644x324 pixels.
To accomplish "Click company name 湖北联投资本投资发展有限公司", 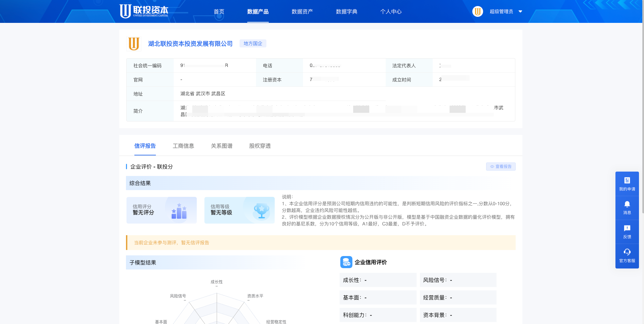I will (x=190, y=44).
